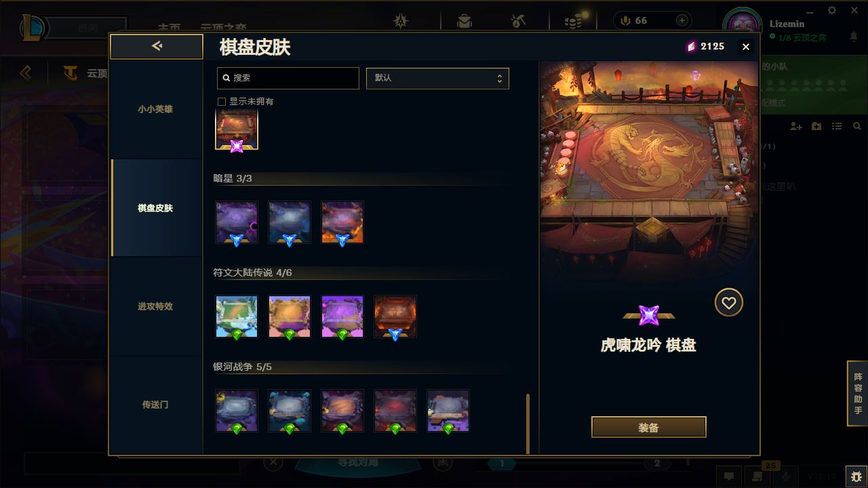Switch to the 小小英雄 tab
Screen dimensions: 868x488
point(155,109)
